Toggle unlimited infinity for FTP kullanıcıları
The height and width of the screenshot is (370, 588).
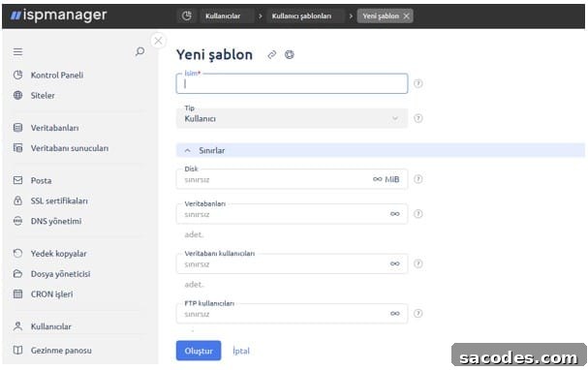click(x=394, y=314)
